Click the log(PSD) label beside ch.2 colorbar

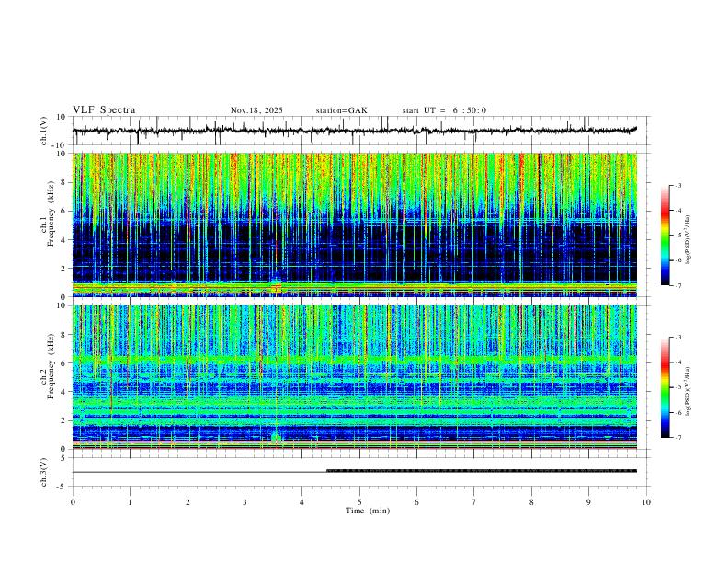[x=688, y=391]
